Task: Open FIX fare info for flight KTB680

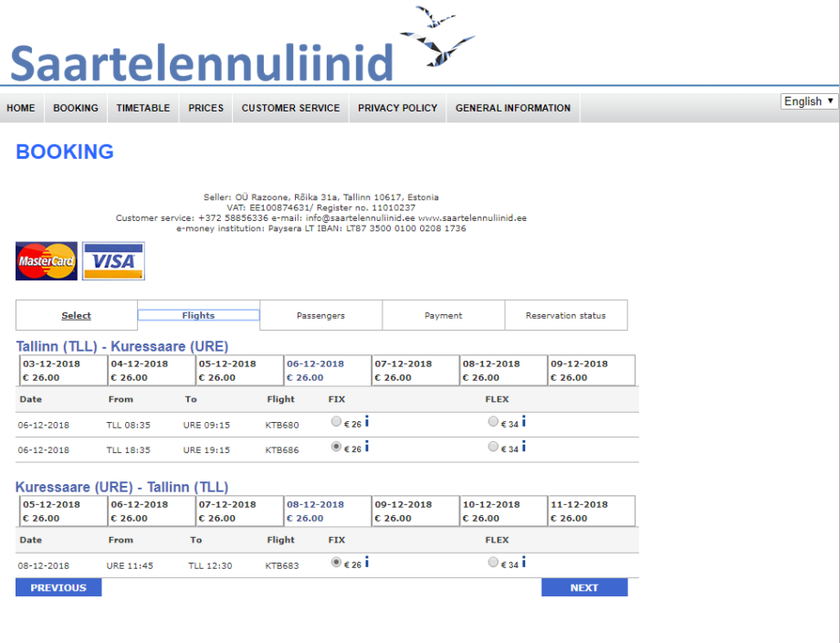Action: pyautogui.click(x=367, y=421)
